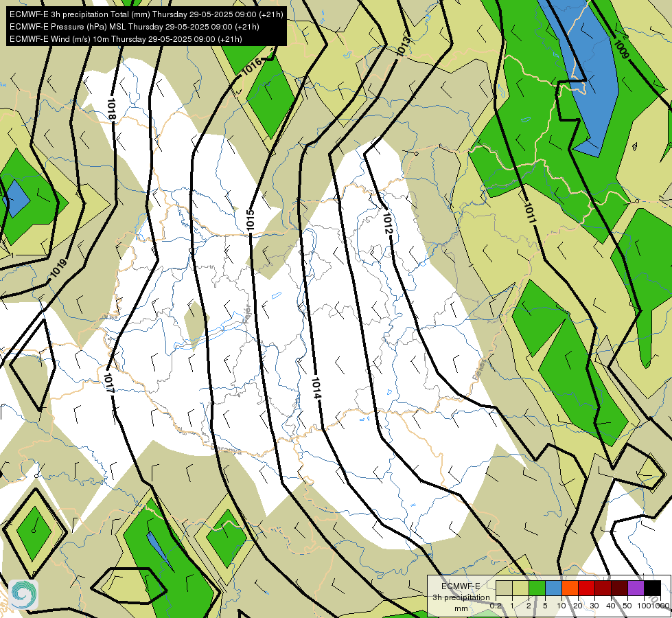Viewport: 672px width, 618px height.
Task: Click the Békés county label on map
Action: coord(480,369)
